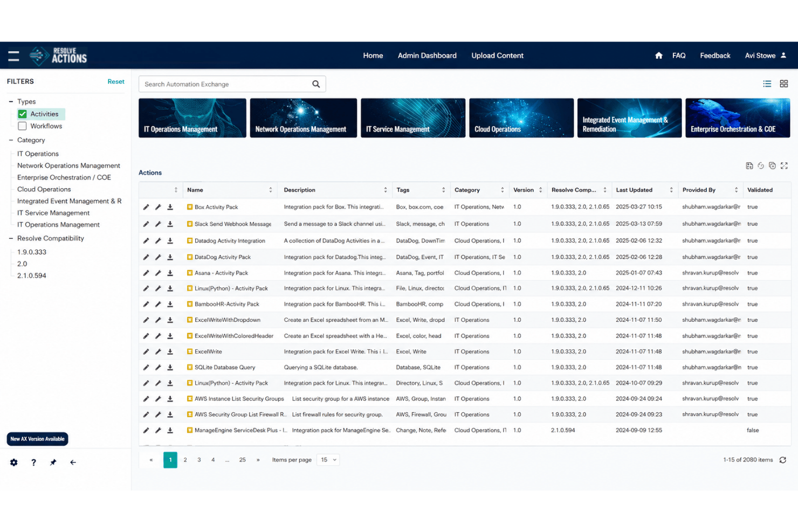Open the user profile icon beside Avi Stowe
The width and height of the screenshot is (798, 532).
click(x=783, y=56)
